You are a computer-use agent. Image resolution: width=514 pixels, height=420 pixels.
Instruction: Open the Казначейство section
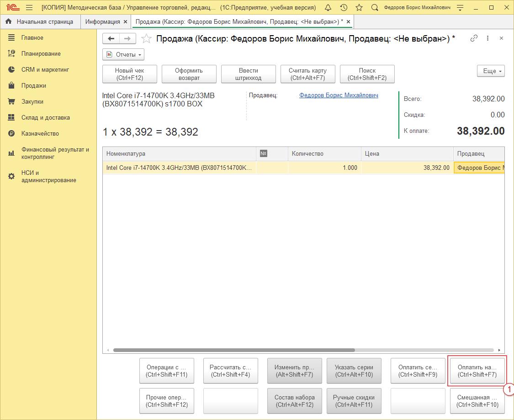coord(40,134)
